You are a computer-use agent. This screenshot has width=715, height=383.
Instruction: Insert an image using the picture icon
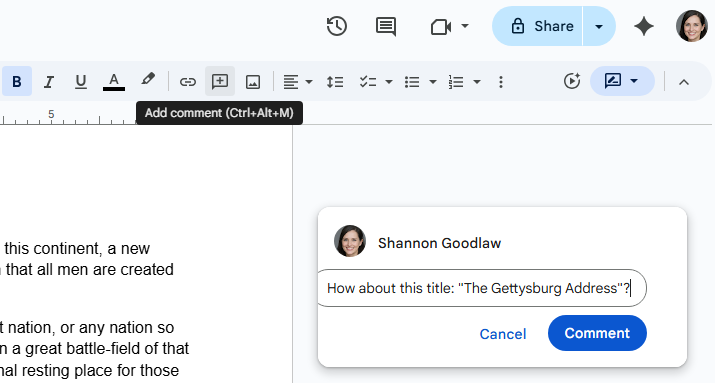253,82
